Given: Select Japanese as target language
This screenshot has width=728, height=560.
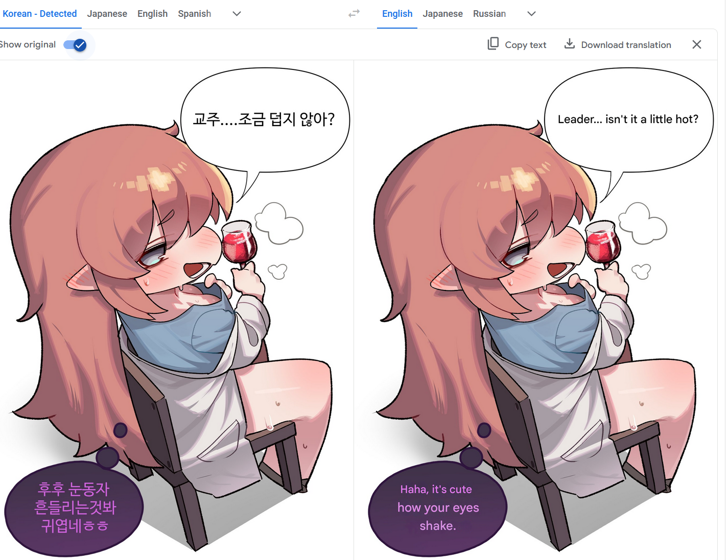Looking at the screenshot, I should coord(442,14).
